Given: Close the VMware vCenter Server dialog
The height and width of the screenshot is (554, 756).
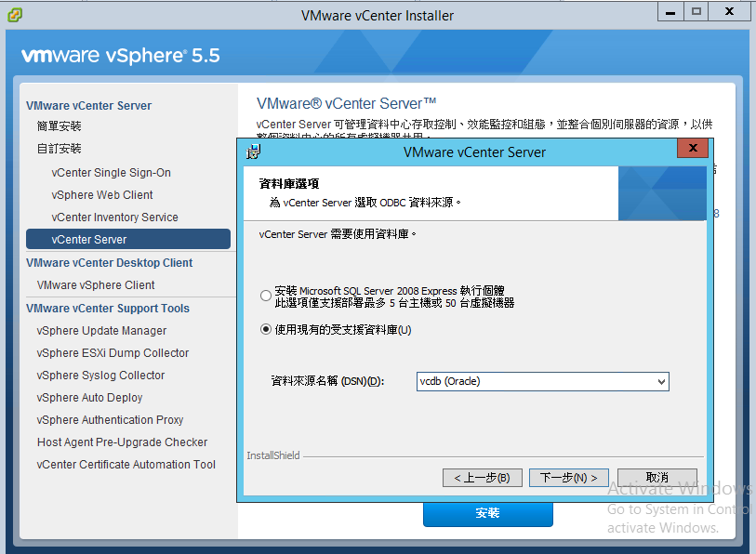Looking at the screenshot, I should pos(693,148).
